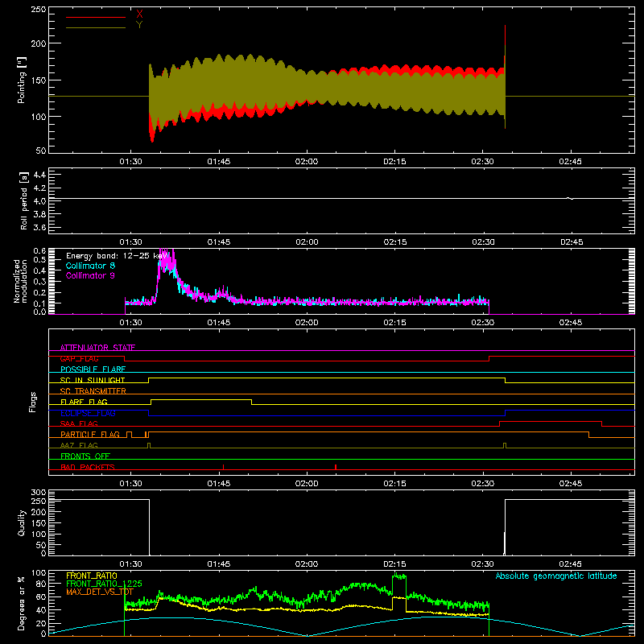Click the 'Degrees or %' axis label

22,603
